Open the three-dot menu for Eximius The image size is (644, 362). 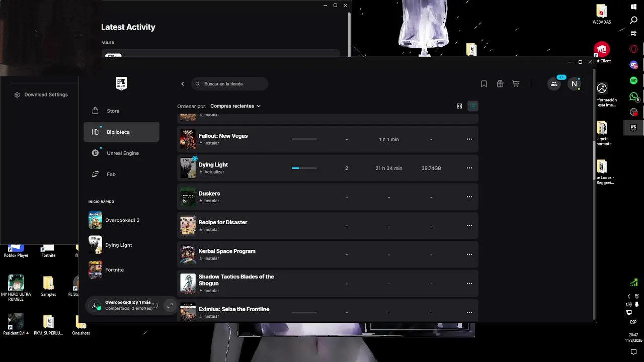click(469, 312)
